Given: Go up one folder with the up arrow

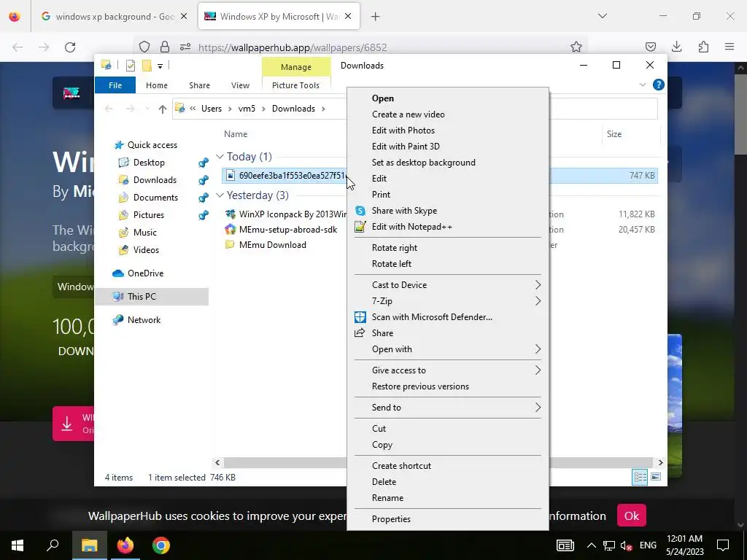Looking at the screenshot, I should [x=163, y=109].
